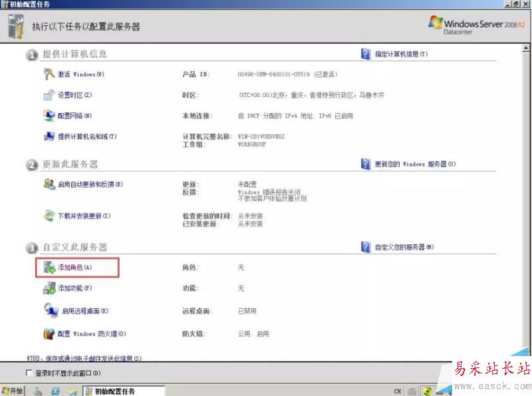Click help icon beside 自定义您的服务器

366,247
